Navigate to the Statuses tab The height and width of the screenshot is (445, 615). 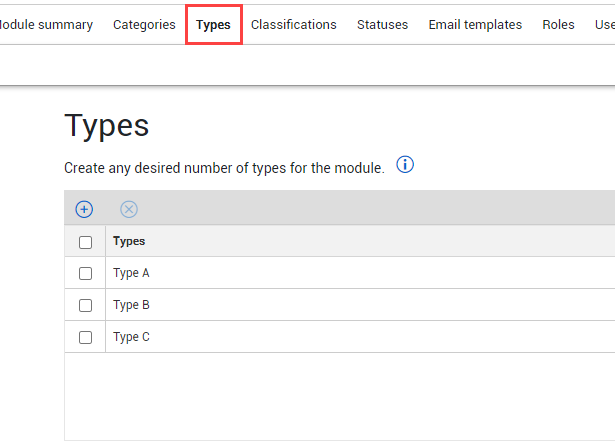382,25
